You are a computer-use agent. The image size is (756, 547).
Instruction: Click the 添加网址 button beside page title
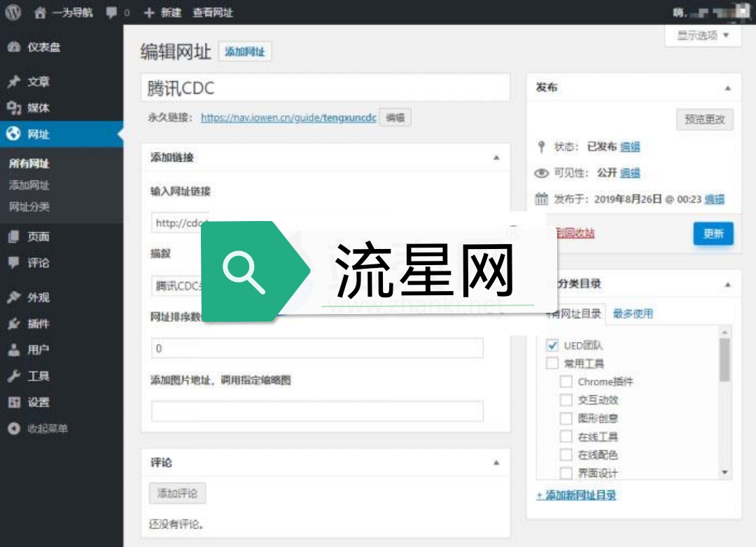tap(245, 52)
